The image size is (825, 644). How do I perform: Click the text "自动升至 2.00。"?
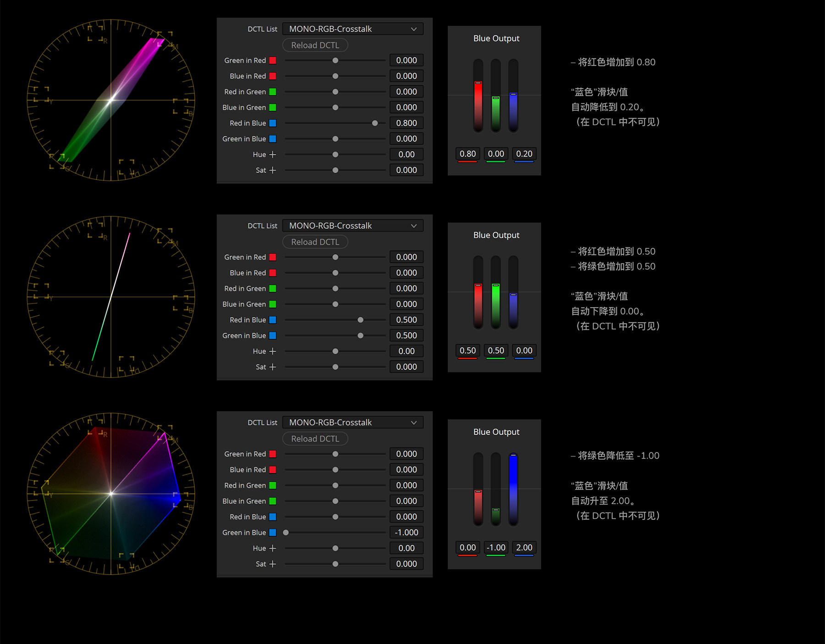tap(604, 501)
